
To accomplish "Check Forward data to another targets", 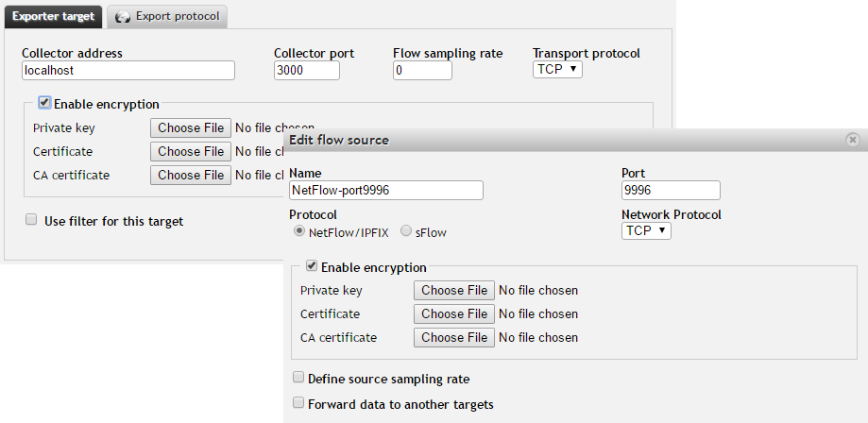I will [298, 403].
